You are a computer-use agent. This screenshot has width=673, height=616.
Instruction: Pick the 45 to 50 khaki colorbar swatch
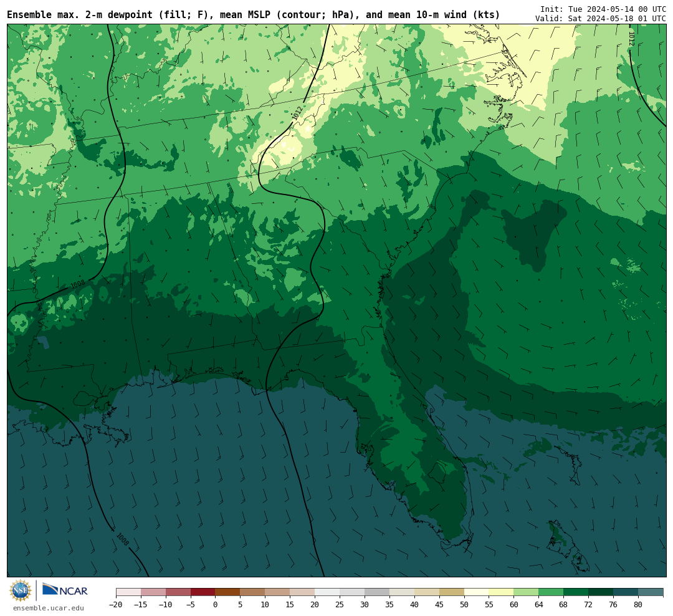(452, 592)
